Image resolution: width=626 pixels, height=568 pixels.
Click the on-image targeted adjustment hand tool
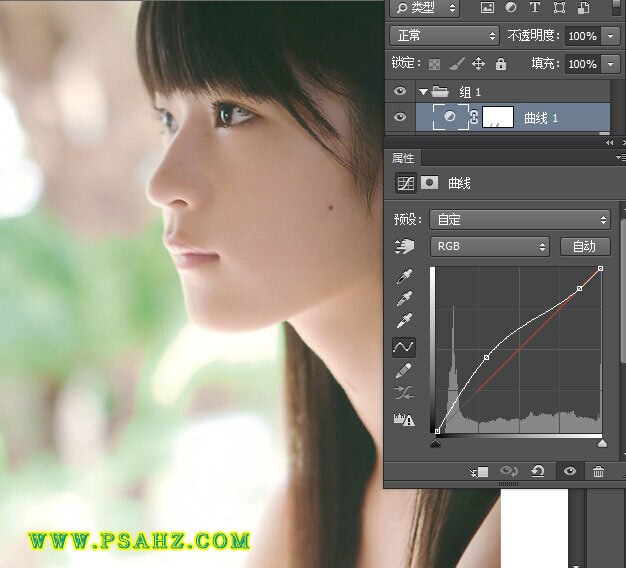point(404,246)
